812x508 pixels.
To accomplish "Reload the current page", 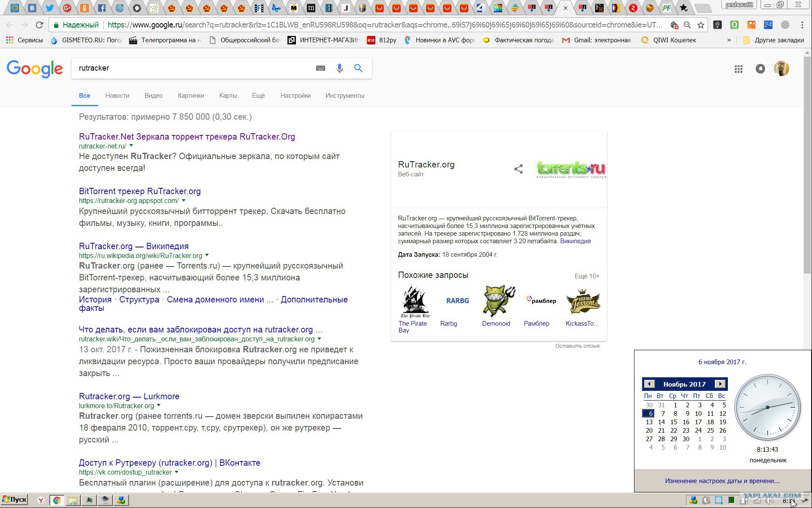I will [x=39, y=25].
